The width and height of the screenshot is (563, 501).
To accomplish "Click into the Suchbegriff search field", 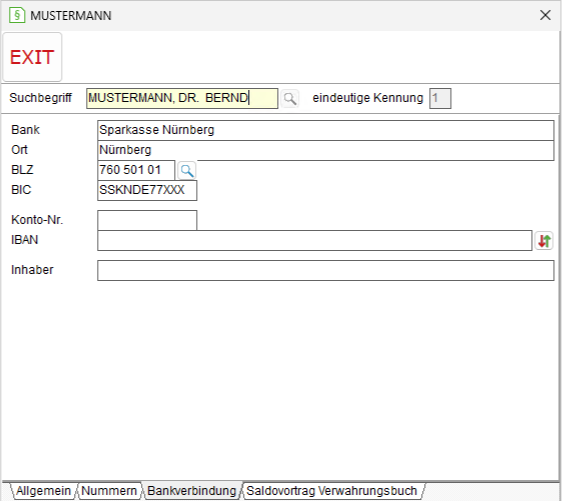I will pyautogui.click(x=182, y=98).
